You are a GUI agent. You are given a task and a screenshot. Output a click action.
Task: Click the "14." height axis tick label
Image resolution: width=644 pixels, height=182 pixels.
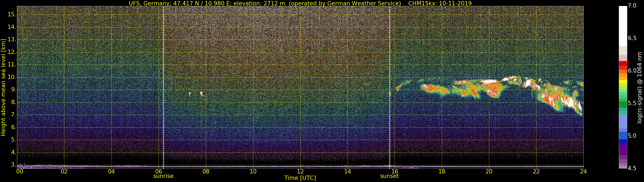point(12,27)
